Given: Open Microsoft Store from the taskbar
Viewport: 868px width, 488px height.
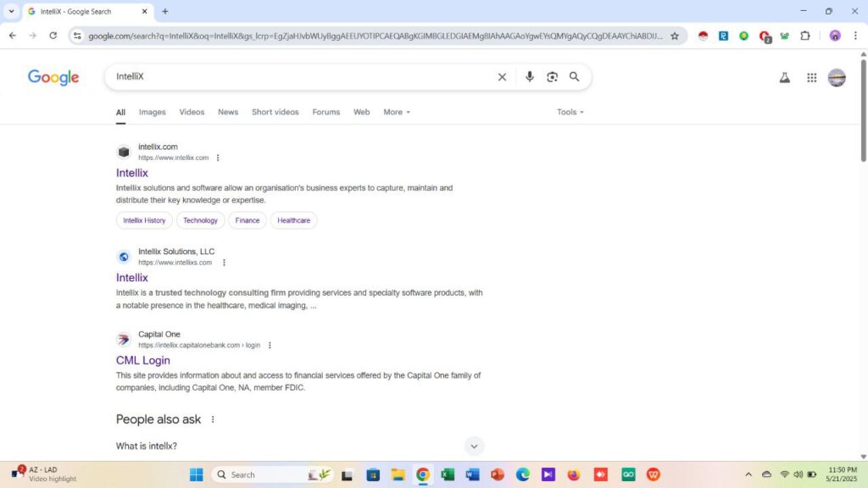Looking at the screenshot, I should [373, 474].
